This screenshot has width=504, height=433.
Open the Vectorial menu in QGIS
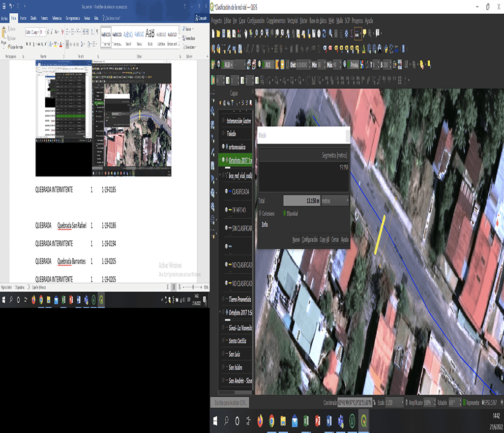click(x=292, y=21)
